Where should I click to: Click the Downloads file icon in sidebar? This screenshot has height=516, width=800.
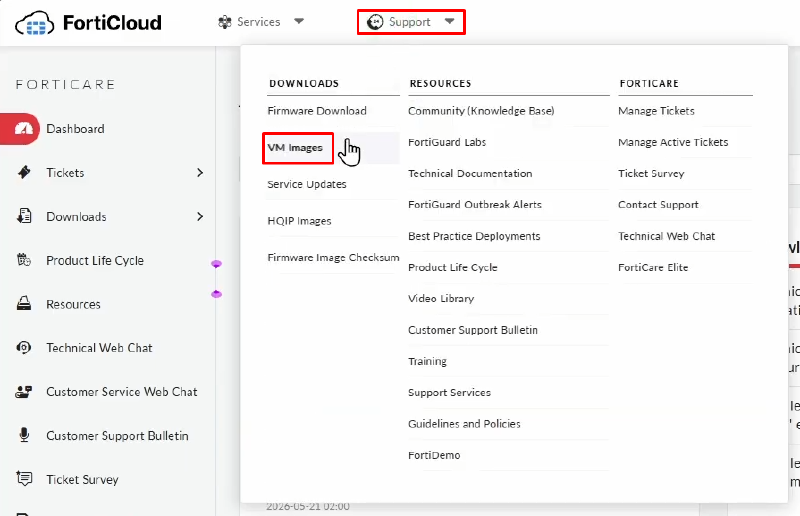click(24, 216)
